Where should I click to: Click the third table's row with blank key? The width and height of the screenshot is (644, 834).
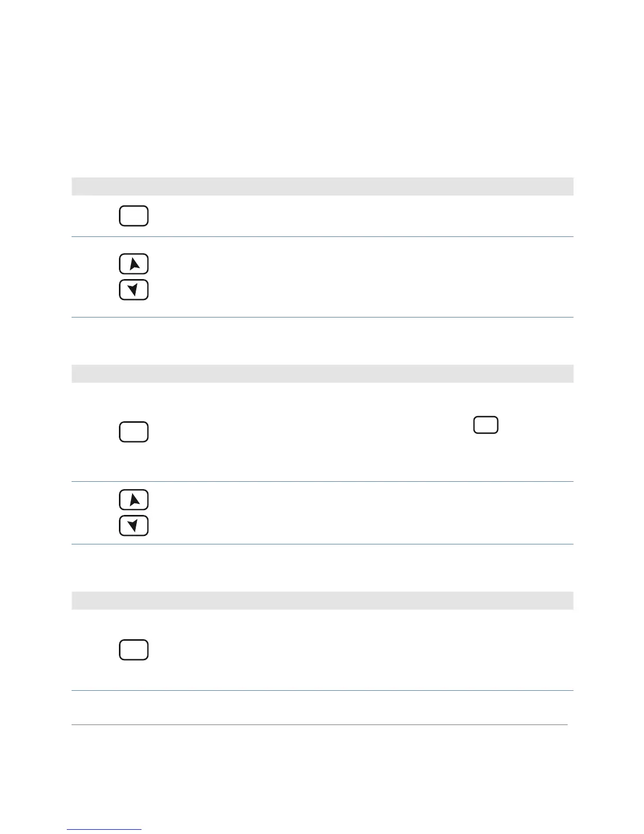point(322,650)
